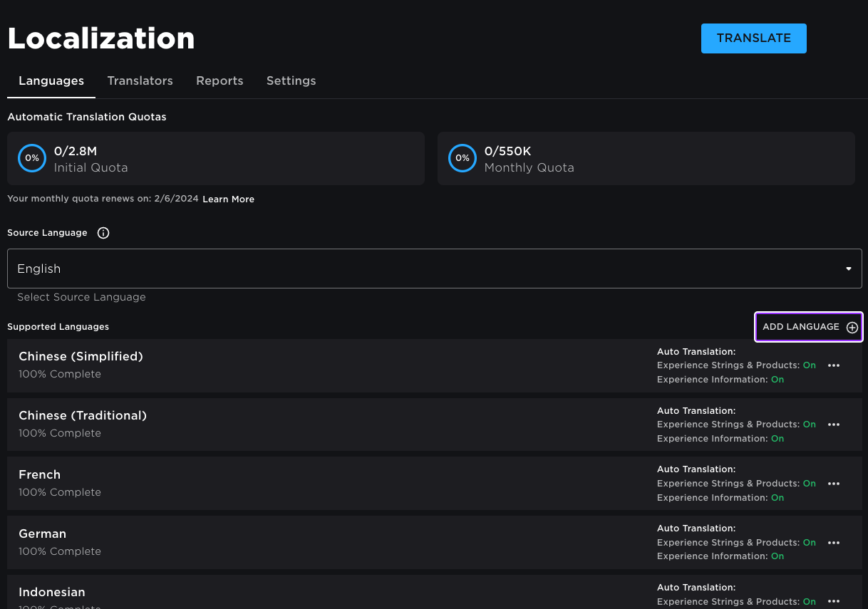Screen dimensions: 868x609
Task: Open the Reports tab
Action: pos(219,80)
